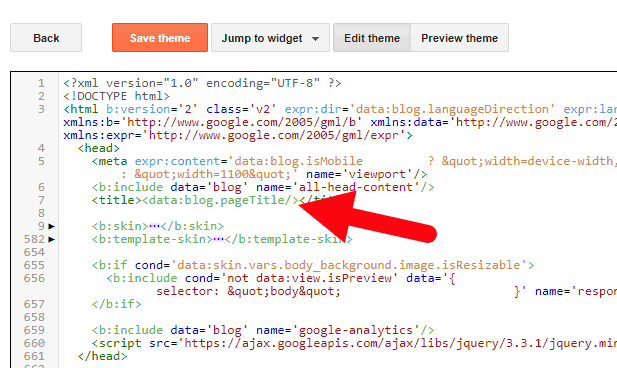Unfold the b:skin ellipsis marker

tap(154, 226)
